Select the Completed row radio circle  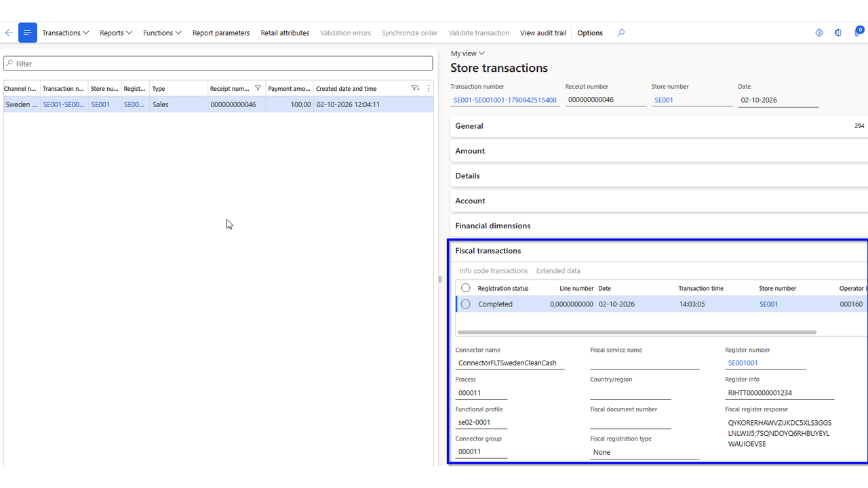tap(465, 304)
